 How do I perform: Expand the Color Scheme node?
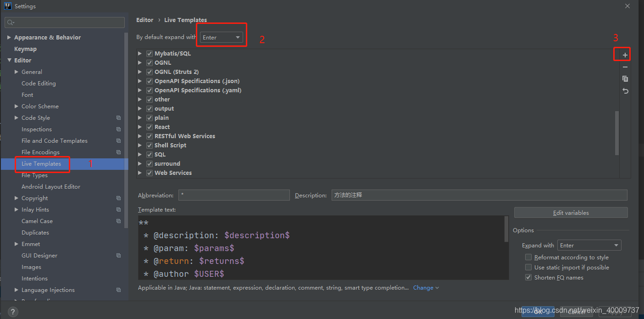[17, 106]
